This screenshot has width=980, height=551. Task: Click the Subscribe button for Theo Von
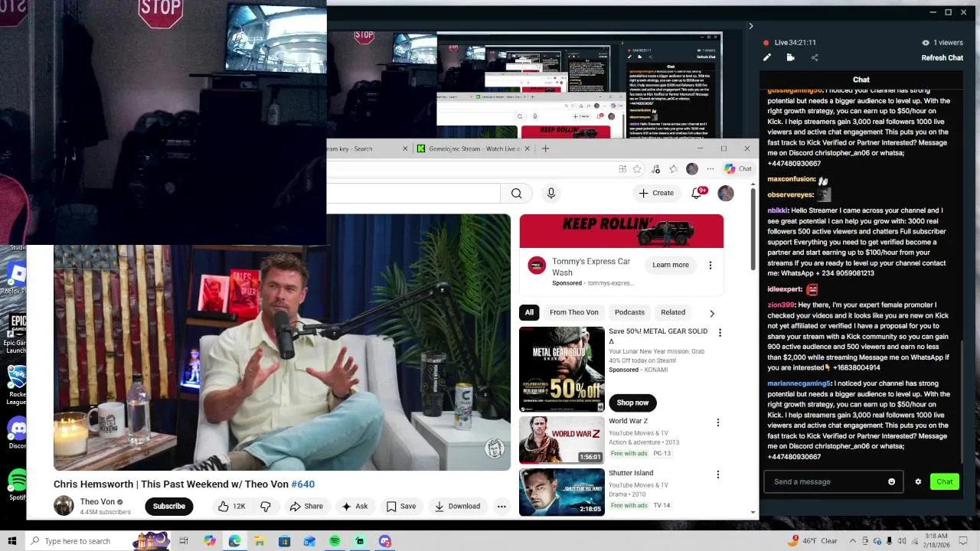click(169, 506)
